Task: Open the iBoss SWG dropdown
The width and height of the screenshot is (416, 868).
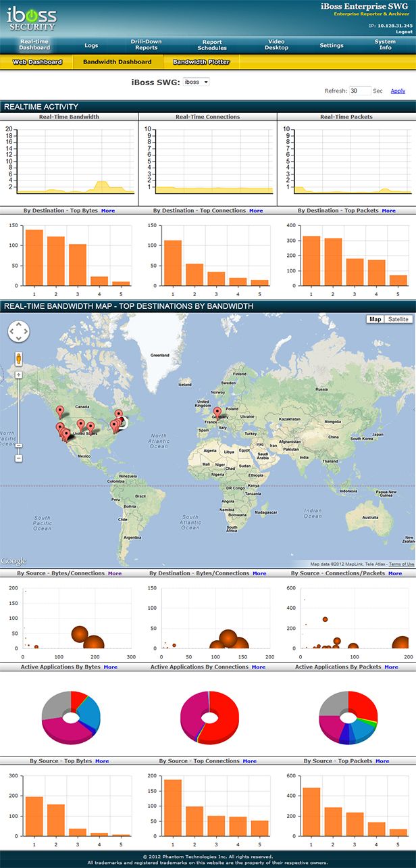Action: coord(197,82)
